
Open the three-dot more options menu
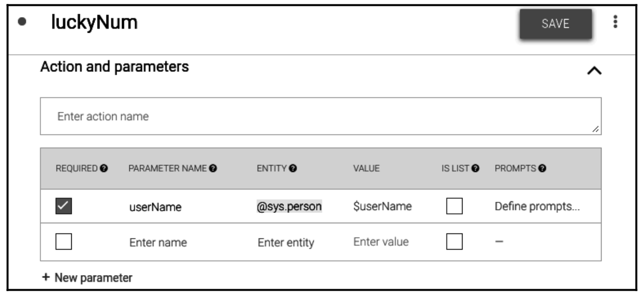(x=615, y=22)
